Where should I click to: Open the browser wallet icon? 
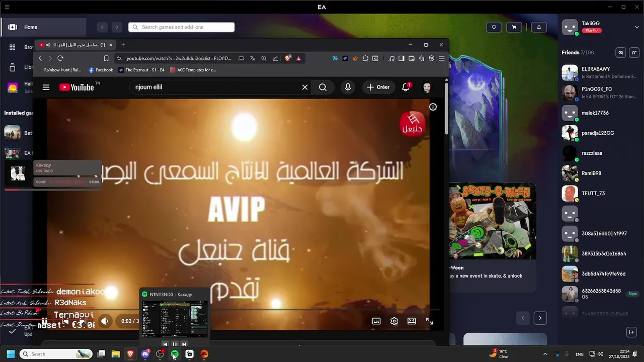tap(412, 58)
